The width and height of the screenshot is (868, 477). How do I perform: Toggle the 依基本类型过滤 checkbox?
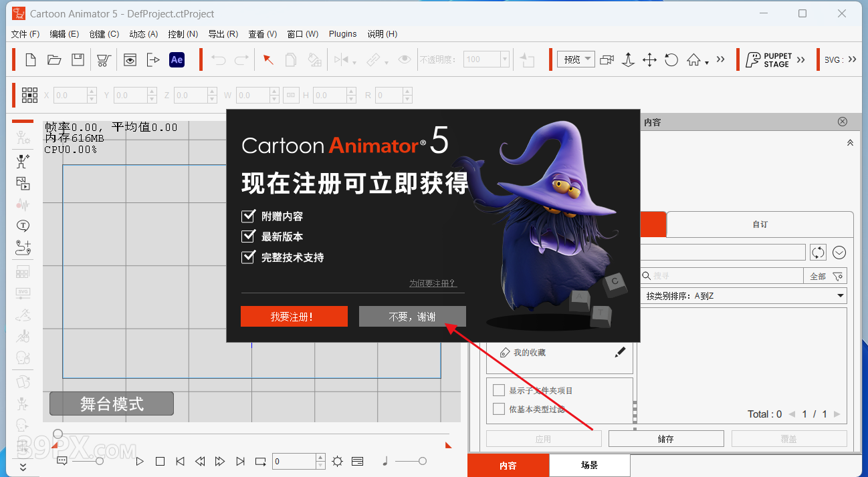499,409
